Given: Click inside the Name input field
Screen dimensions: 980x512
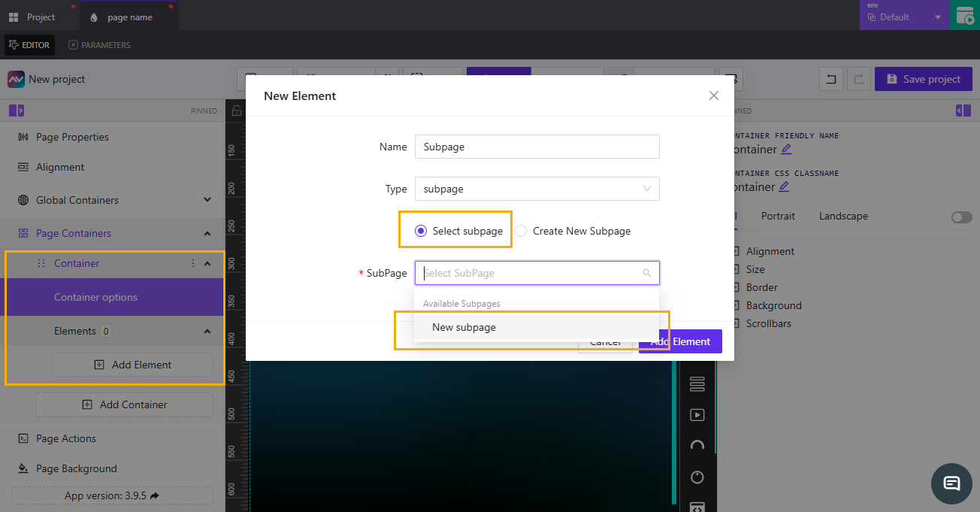Looking at the screenshot, I should click(x=537, y=146).
